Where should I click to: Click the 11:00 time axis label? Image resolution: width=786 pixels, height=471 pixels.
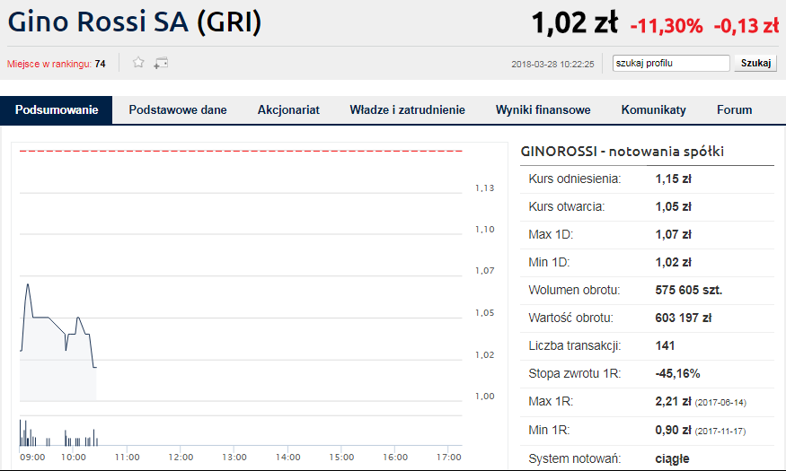[x=127, y=457]
